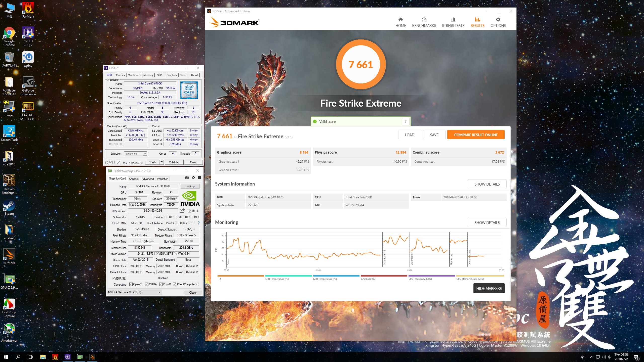This screenshot has height=362, width=644.
Task: Open 3DMark STRESS TESTS section
Action: [x=453, y=22]
